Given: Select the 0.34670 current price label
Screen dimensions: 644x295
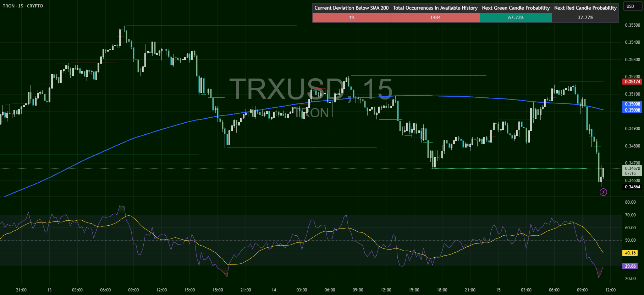Looking at the screenshot, I should (632, 168).
